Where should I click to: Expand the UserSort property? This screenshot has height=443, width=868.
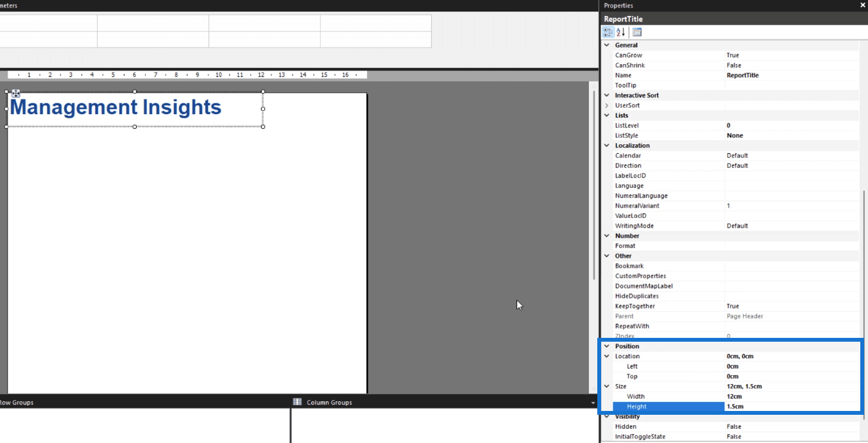pos(607,105)
